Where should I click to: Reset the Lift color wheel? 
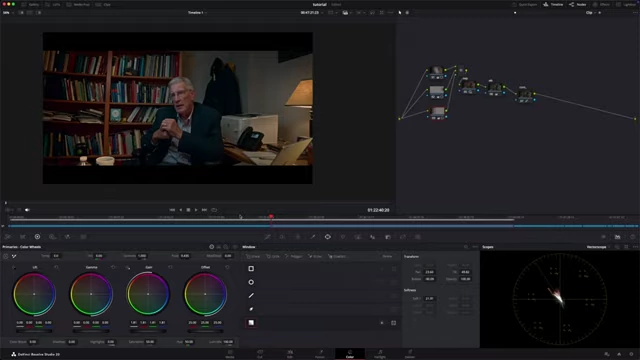click(56, 267)
